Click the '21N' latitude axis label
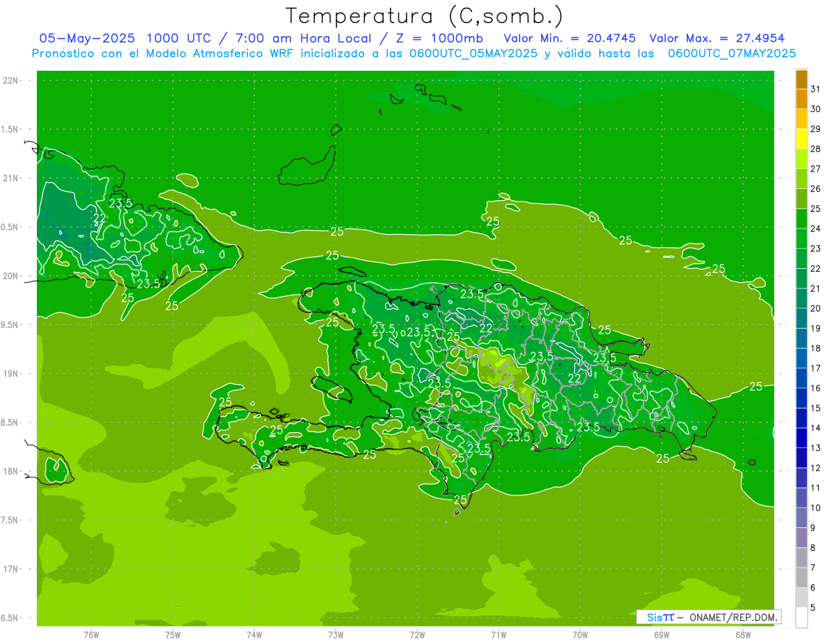 (x=10, y=178)
